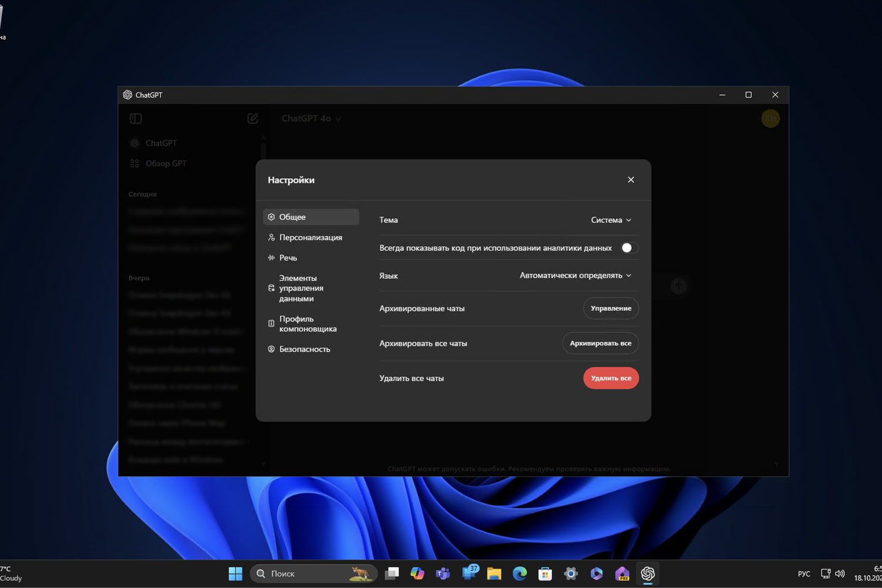Viewport: 882px width, 588px height.
Task: Click the ChatGPT logo in title bar
Action: pyautogui.click(x=128, y=95)
